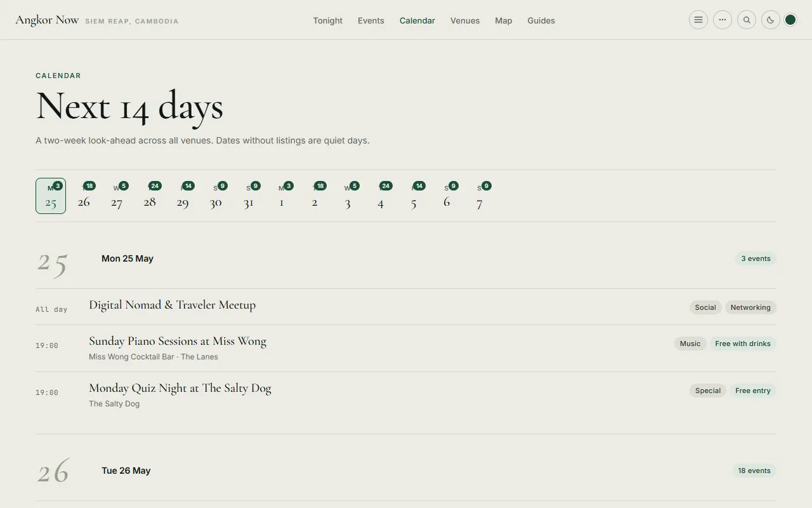
Task: Select day 2 in date strip
Action: click(x=315, y=196)
